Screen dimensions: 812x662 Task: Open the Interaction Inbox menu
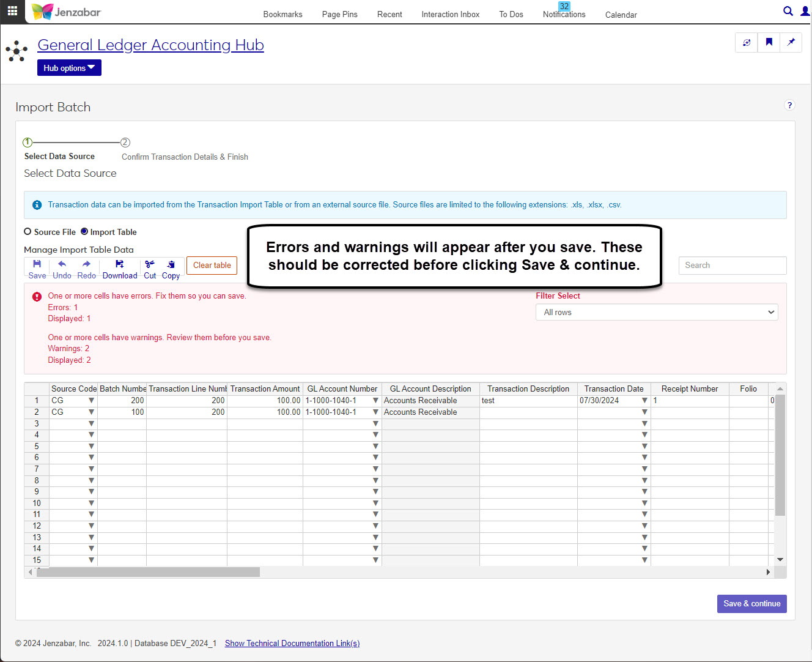(x=450, y=14)
